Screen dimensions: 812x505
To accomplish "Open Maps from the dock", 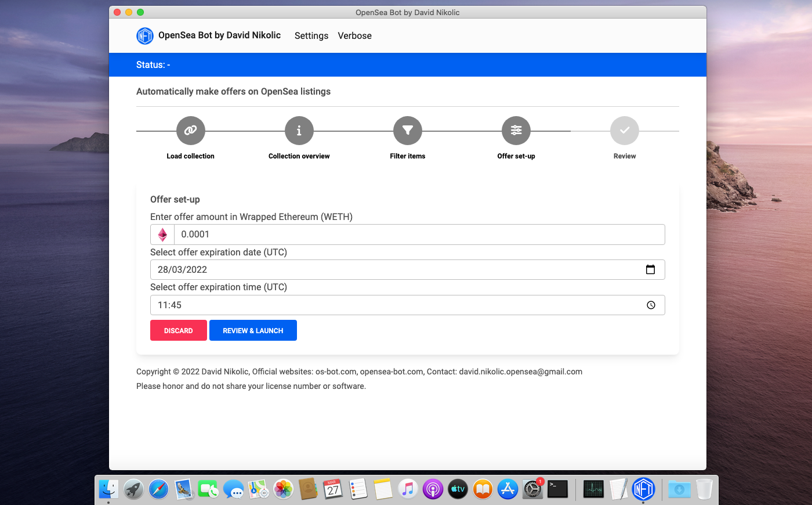I will [x=259, y=489].
